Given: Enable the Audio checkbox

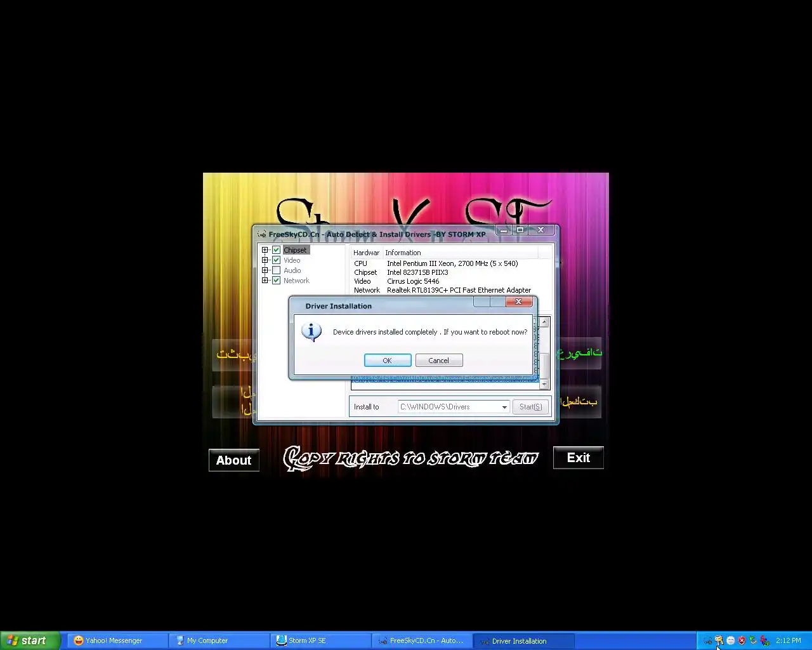Looking at the screenshot, I should click(x=276, y=270).
